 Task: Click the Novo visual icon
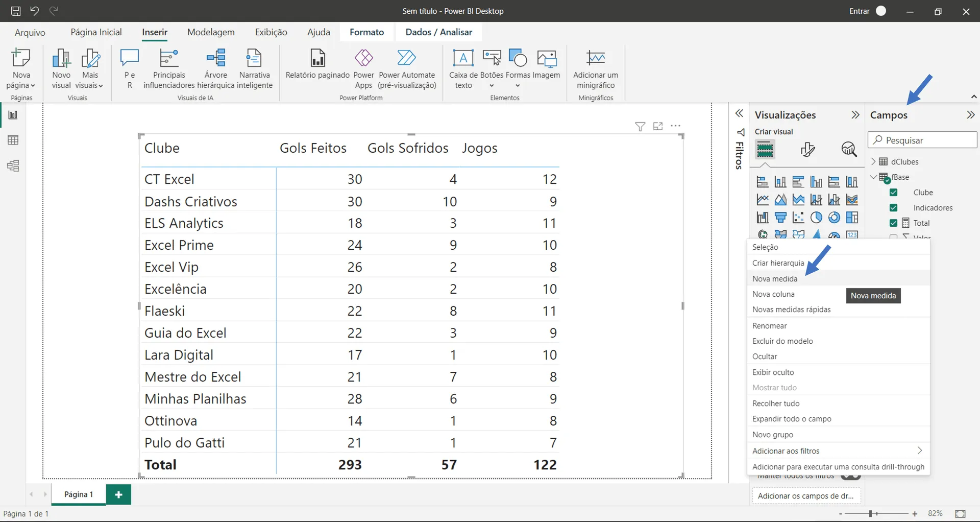click(61, 58)
